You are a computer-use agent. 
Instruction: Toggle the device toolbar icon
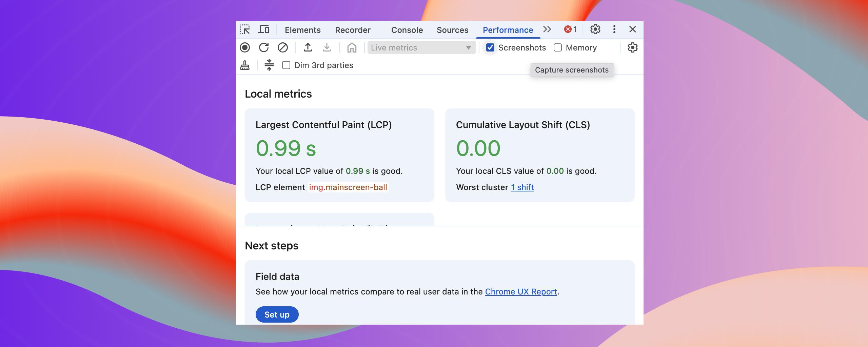pyautogui.click(x=264, y=29)
